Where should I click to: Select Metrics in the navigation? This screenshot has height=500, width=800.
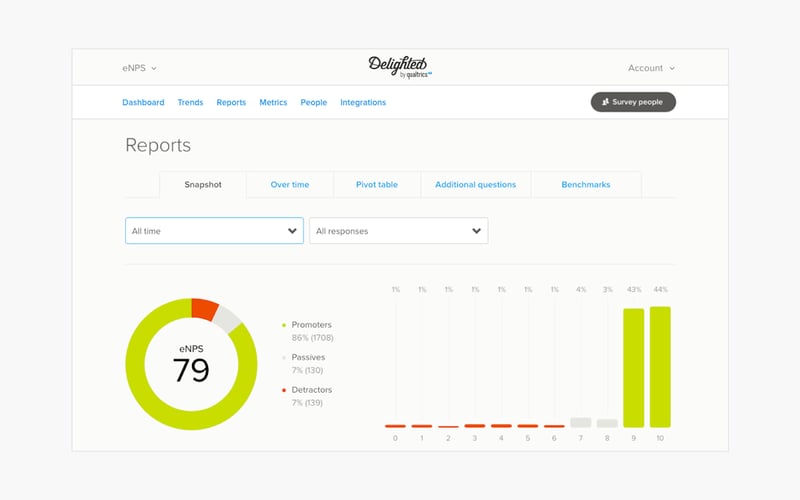[273, 102]
